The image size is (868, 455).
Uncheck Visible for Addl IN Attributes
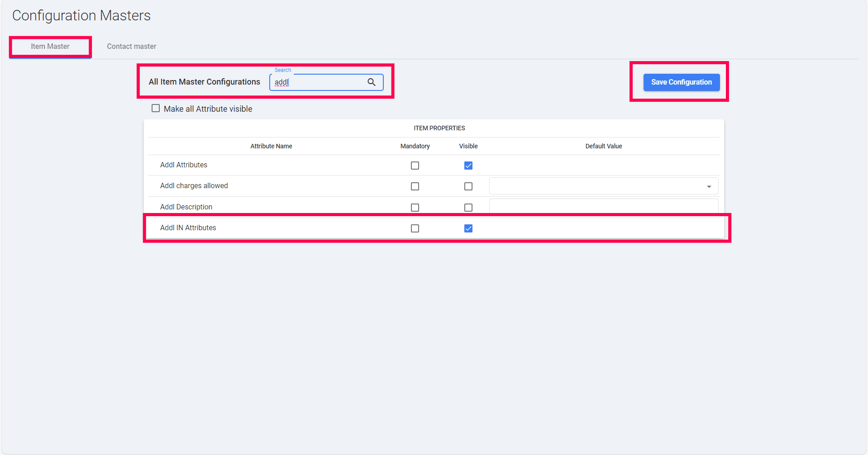(468, 228)
